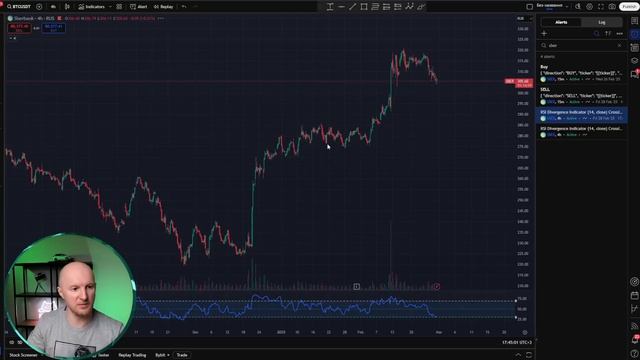Open quick search from the top bar
640x360 pixels.
pyautogui.click(x=578, y=7)
